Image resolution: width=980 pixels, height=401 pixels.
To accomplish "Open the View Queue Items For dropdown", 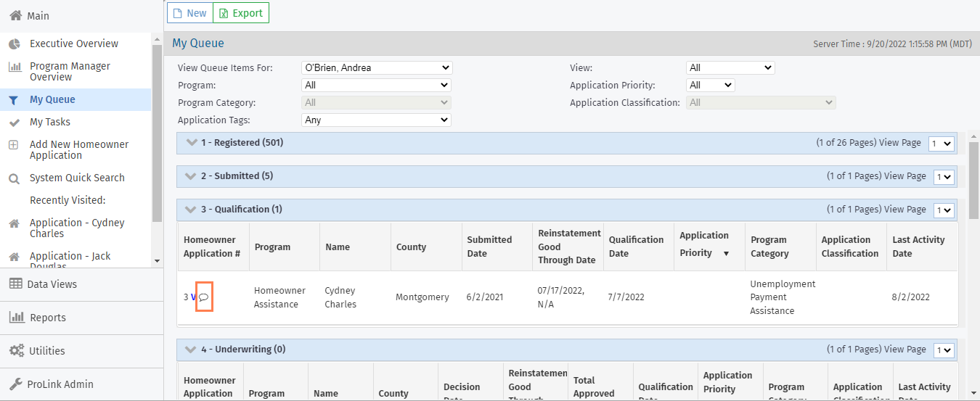I will coord(376,68).
